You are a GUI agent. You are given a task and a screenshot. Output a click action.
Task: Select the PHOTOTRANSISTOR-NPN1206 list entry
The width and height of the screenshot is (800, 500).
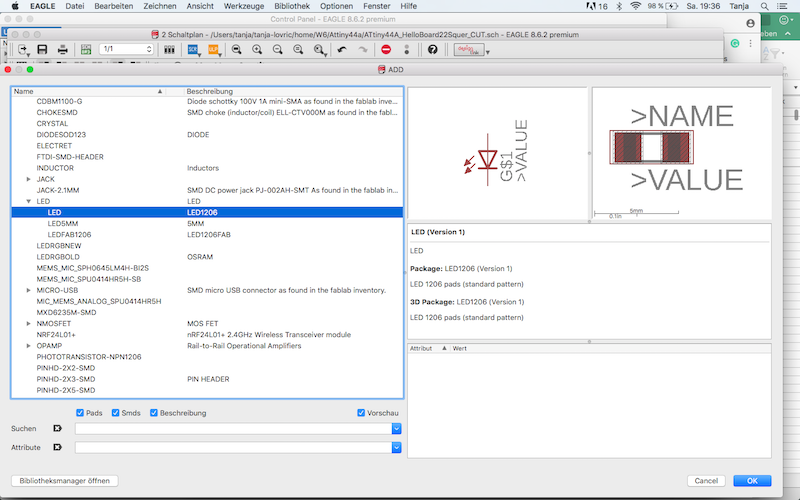[89, 357]
